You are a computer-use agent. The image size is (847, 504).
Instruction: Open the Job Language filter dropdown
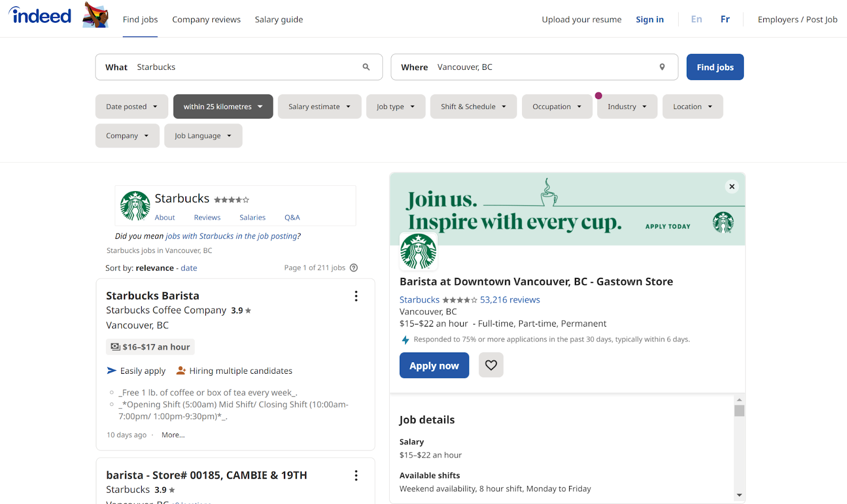click(203, 136)
